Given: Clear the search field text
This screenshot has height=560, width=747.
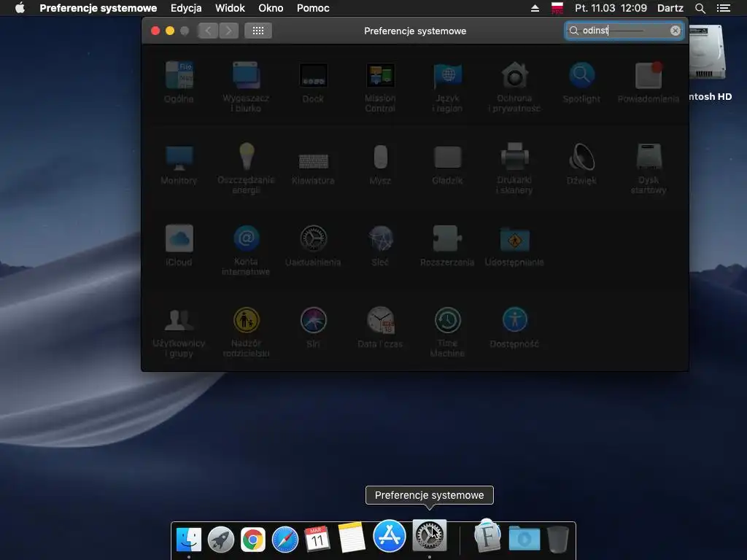Looking at the screenshot, I should [675, 31].
